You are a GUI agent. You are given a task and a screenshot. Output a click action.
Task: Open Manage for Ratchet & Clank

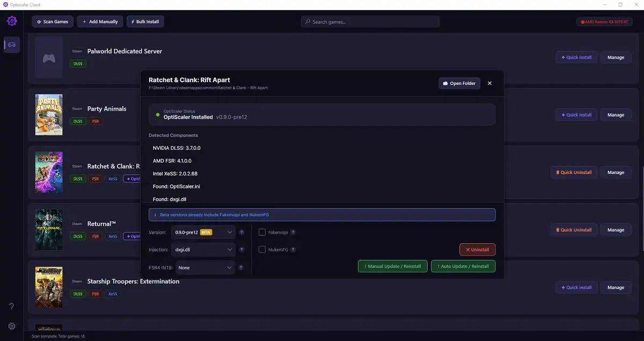tap(616, 172)
